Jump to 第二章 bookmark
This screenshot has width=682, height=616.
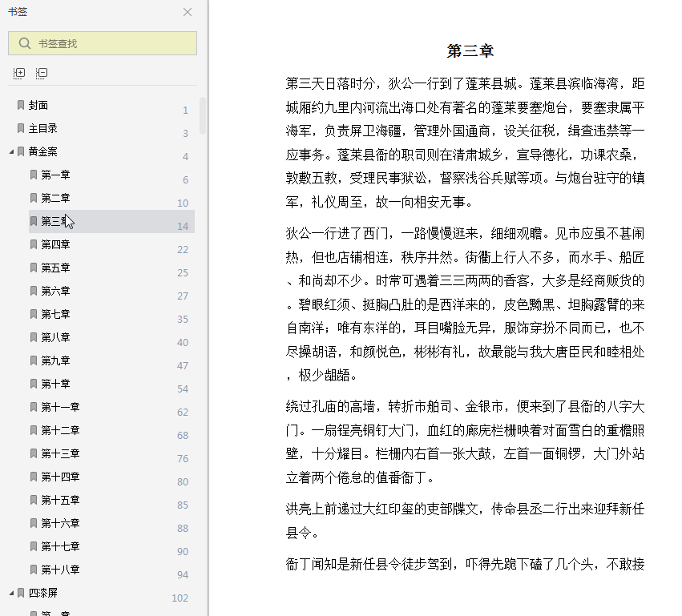pyautogui.click(x=55, y=198)
